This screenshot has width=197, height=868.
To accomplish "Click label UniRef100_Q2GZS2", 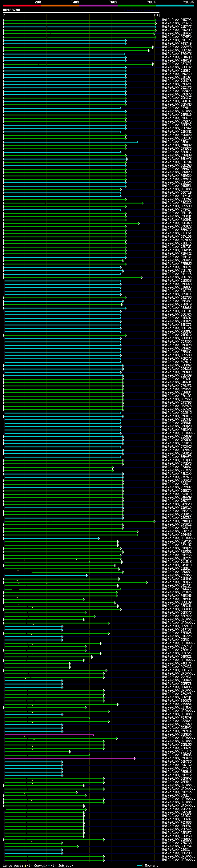I will pos(177,518).
